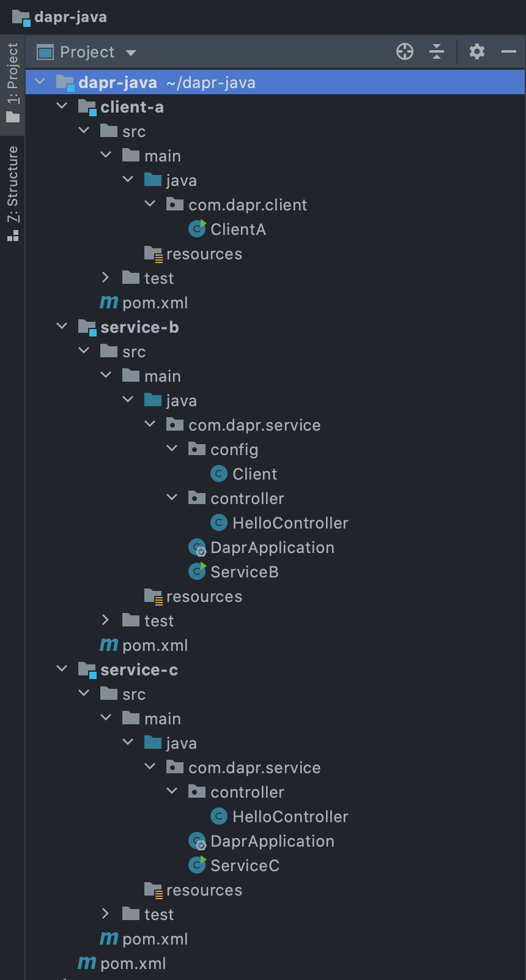
Task: Select main folder label under service-b
Action: point(163,376)
